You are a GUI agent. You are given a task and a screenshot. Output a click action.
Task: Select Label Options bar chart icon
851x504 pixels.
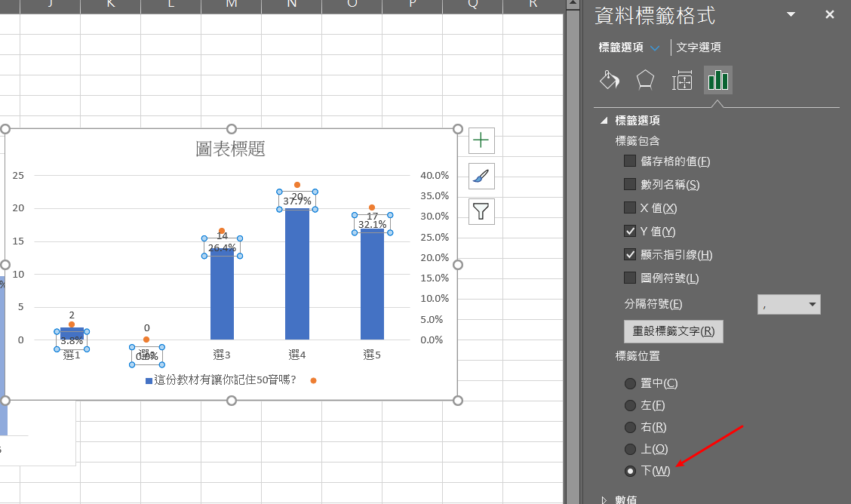717,80
